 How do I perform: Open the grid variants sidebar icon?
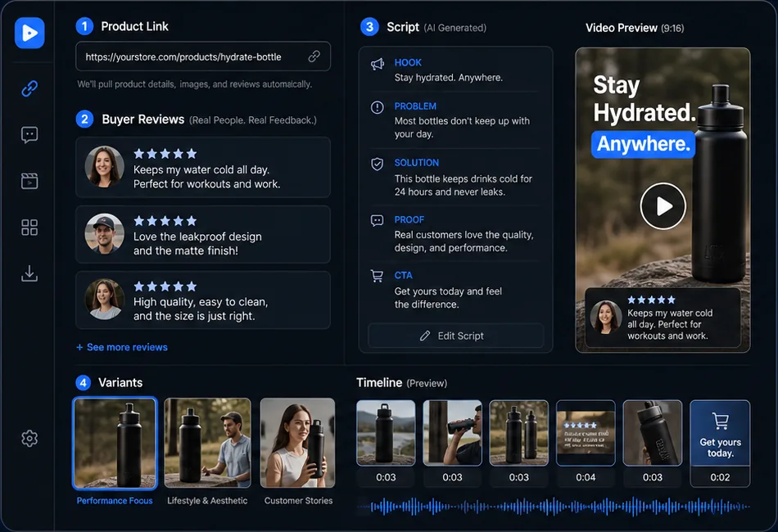pos(29,228)
